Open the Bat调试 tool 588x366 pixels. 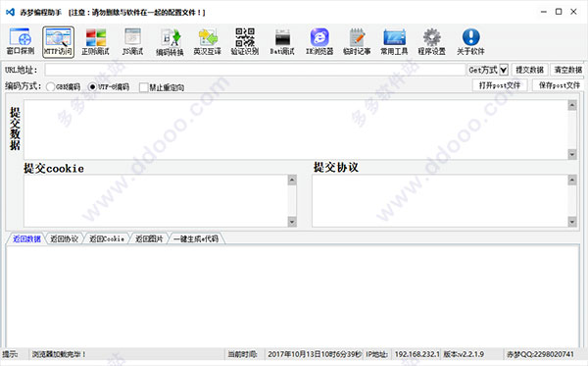point(282,41)
